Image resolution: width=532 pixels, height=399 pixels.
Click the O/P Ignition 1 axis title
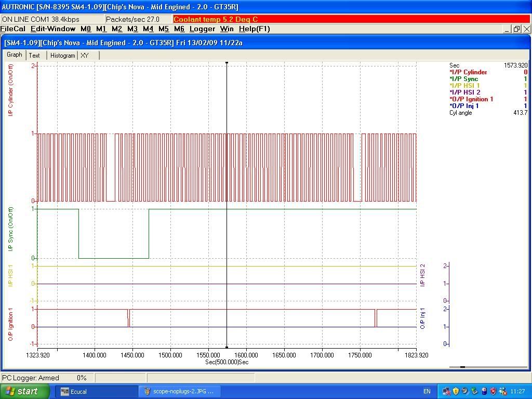[x=10, y=324]
